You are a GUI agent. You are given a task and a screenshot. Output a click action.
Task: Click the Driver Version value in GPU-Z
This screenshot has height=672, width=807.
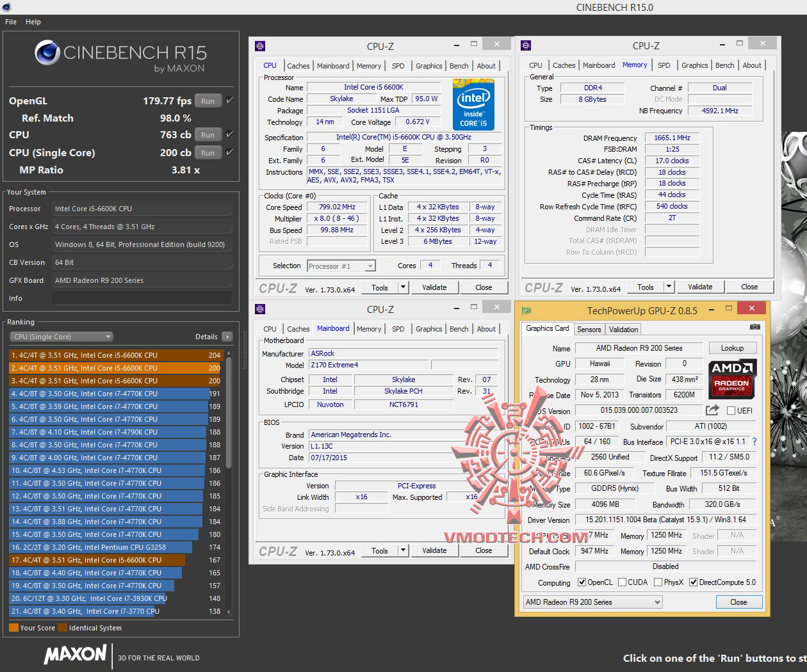(665, 520)
